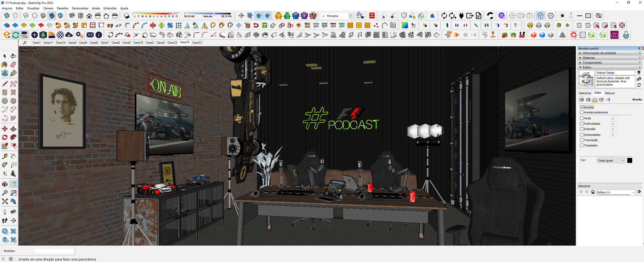Image resolution: width=644 pixels, height=262 pixels.
Task: Check the Arestas posteriores option
Action: (581, 112)
